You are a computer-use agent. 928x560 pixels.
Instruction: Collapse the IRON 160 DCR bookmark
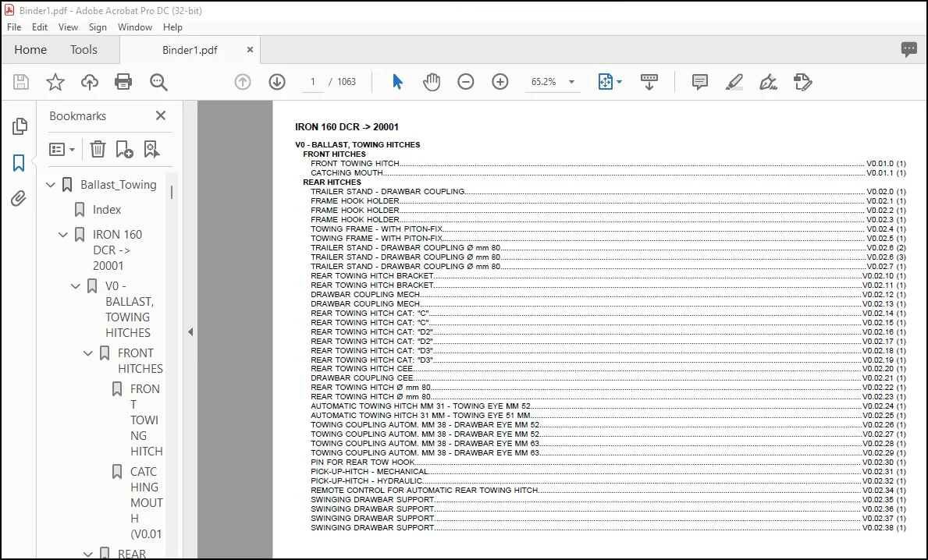(x=63, y=235)
